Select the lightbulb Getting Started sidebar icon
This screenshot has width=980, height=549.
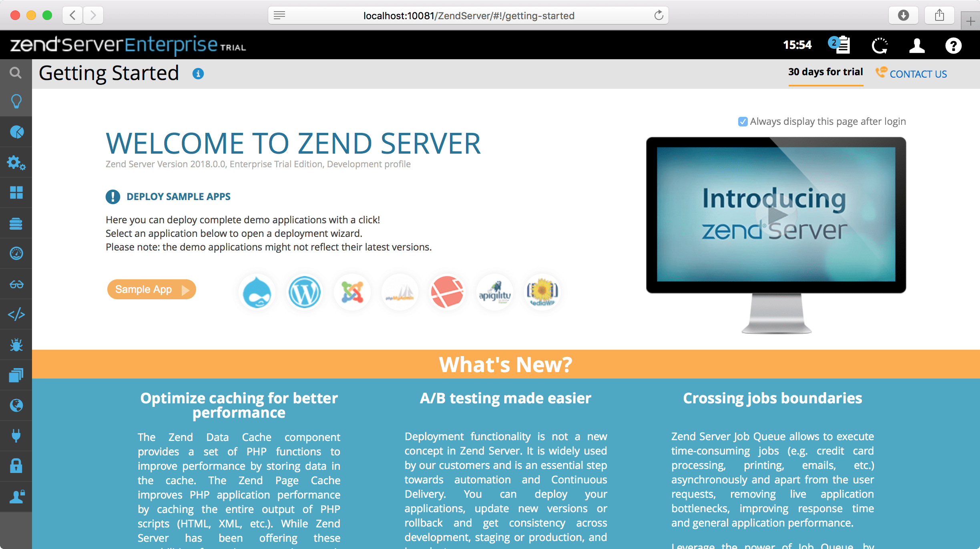tap(16, 102)
